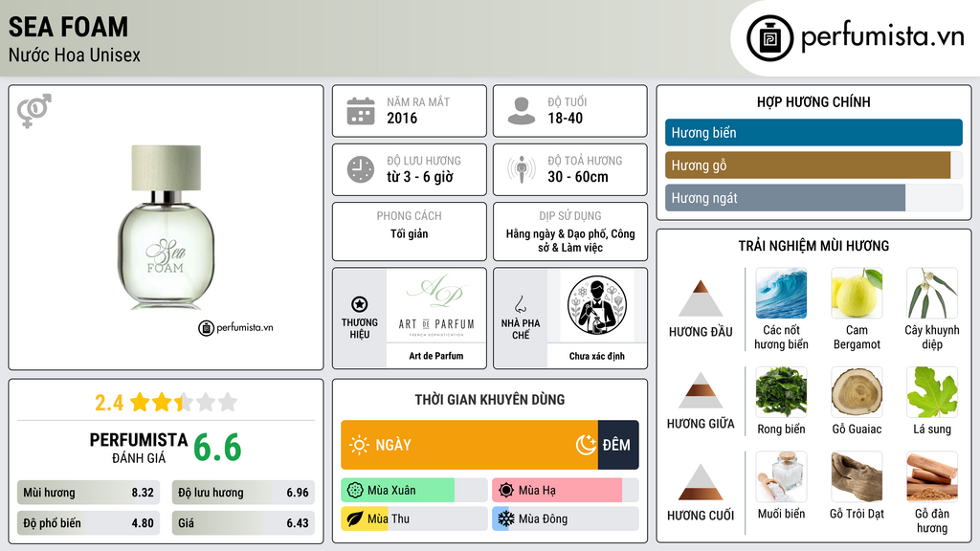
Task: Click the THỜI GIAN KHUYÊN DÙNG heading
Action: pyautogui.click(x=490, y=400)
